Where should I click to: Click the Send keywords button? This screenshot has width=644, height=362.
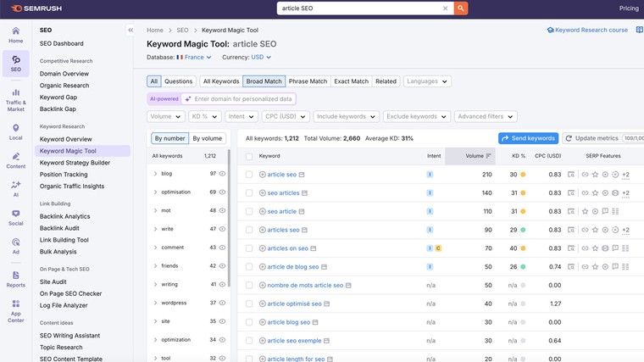click(528, 138)
